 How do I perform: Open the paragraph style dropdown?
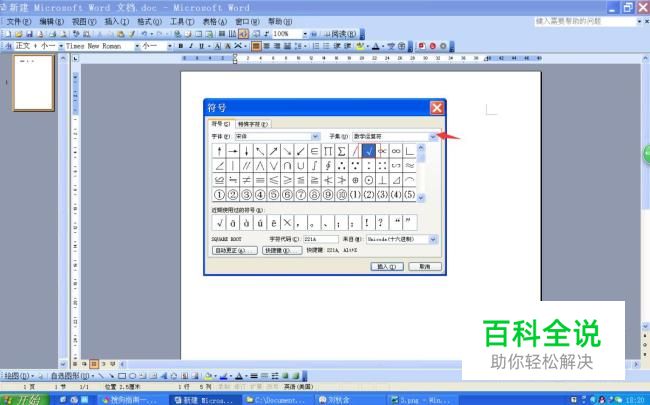(x=61, y=46)
